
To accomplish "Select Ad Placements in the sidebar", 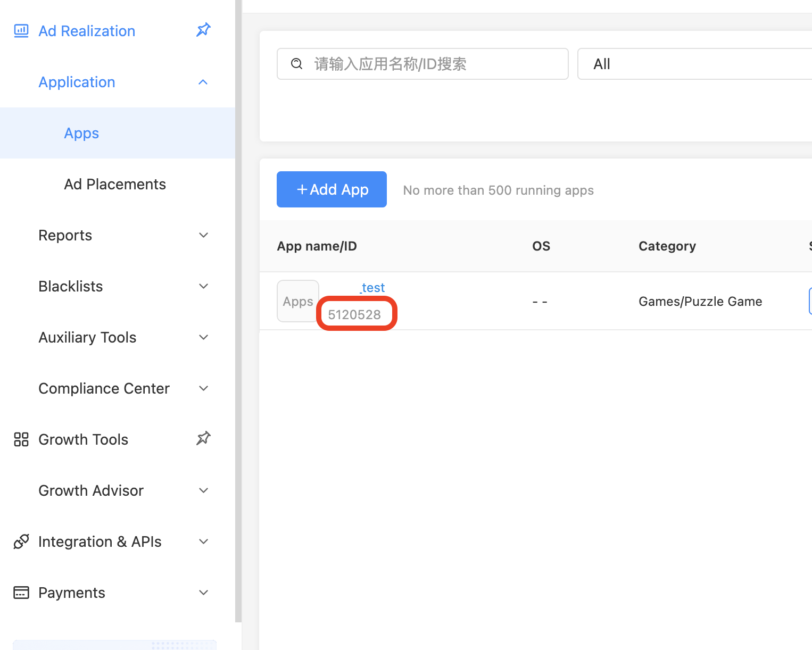I will [115, 184].
